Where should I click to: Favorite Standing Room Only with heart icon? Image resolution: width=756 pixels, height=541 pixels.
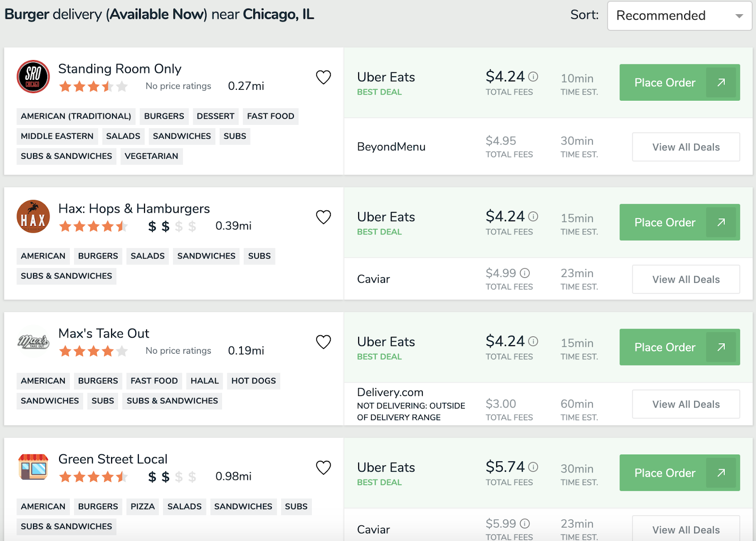tap(323, 77)
